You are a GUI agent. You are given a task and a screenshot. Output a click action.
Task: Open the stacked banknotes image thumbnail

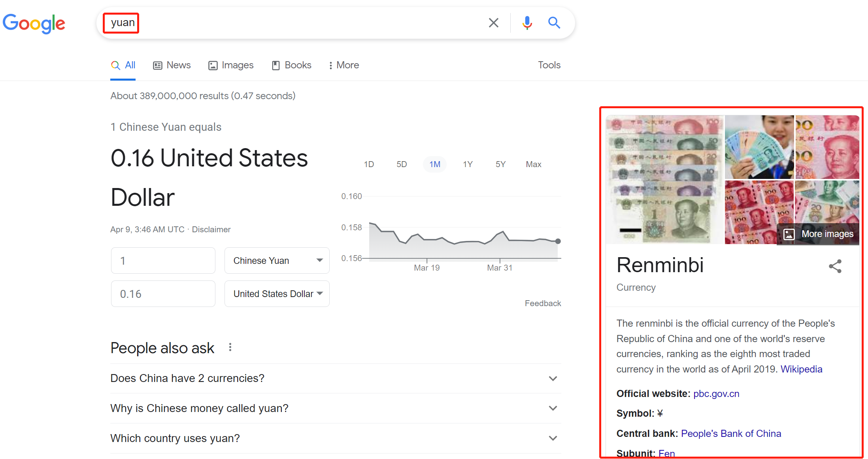point(665,180)
